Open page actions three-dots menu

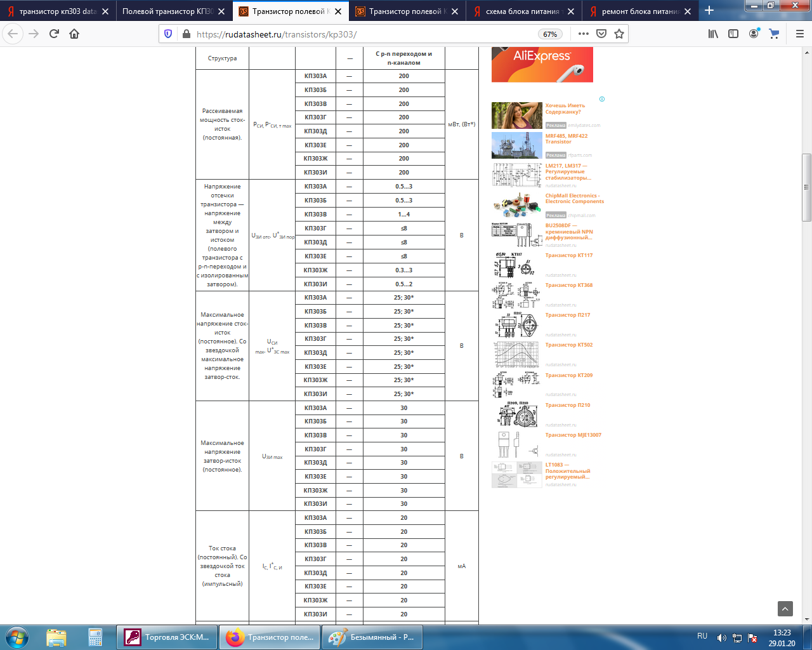coord(583,34)
